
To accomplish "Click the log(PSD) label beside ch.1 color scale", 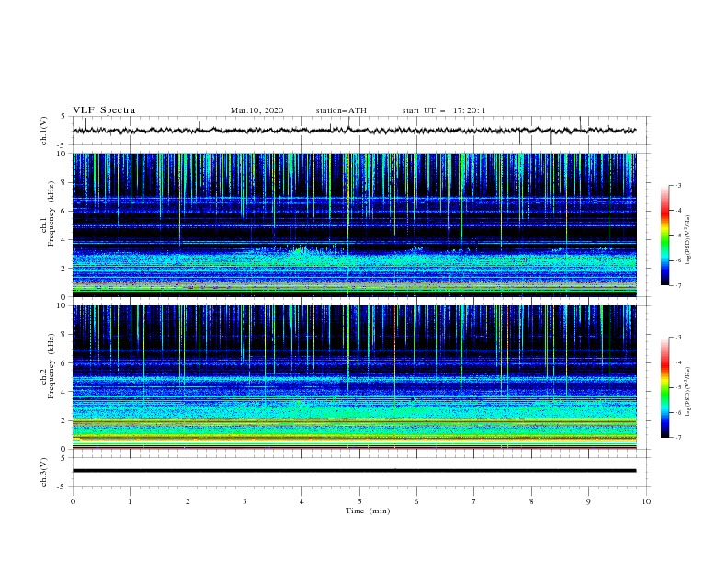I will (688, 240).
